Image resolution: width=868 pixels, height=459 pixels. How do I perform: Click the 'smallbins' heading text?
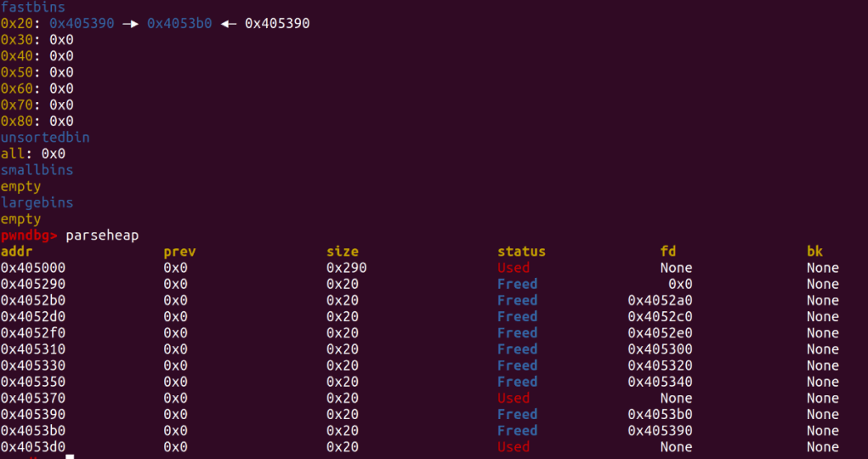point(37,170)
